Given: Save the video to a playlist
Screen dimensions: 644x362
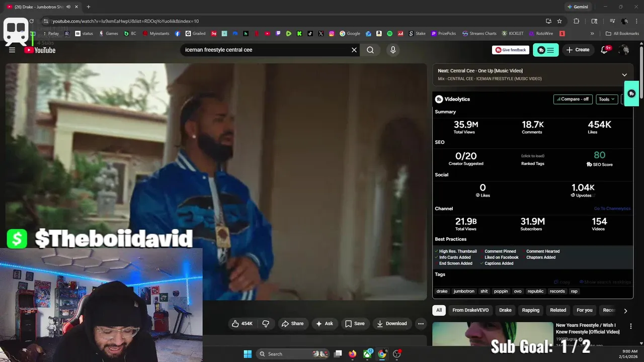Looking at the screenshot, I should [x=355, y=323].
